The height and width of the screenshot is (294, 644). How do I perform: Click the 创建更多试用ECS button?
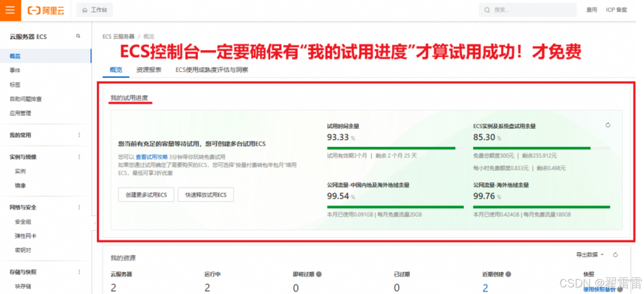click(x=146, y=195)
